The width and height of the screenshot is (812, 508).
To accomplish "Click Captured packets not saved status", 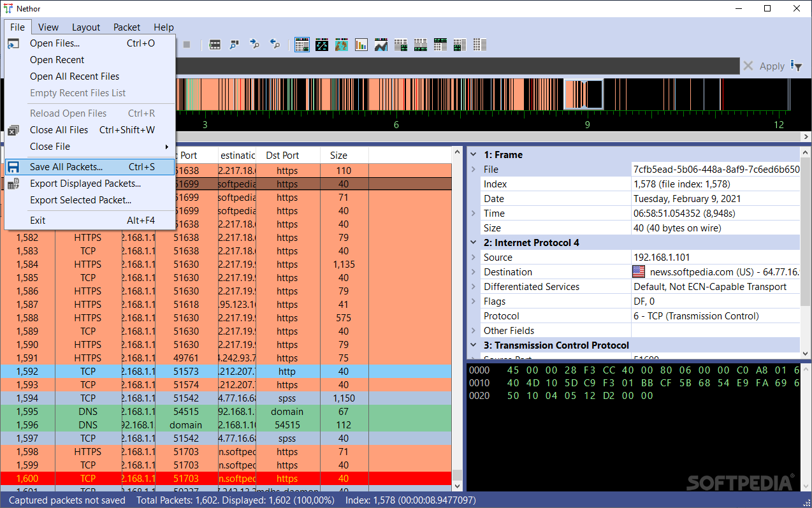I will click(x=67, y=500).
